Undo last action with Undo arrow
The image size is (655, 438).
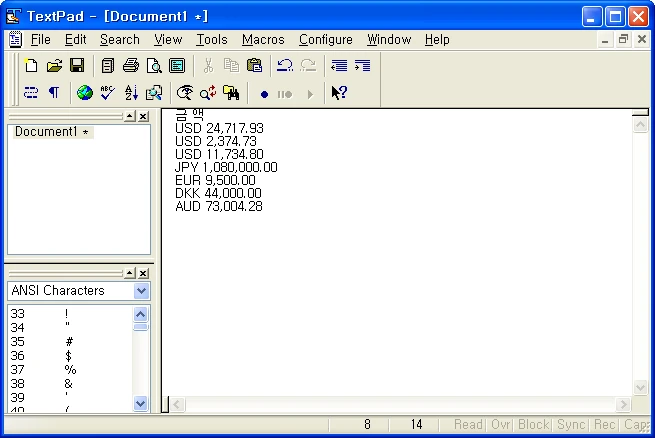tap(285, 66)
